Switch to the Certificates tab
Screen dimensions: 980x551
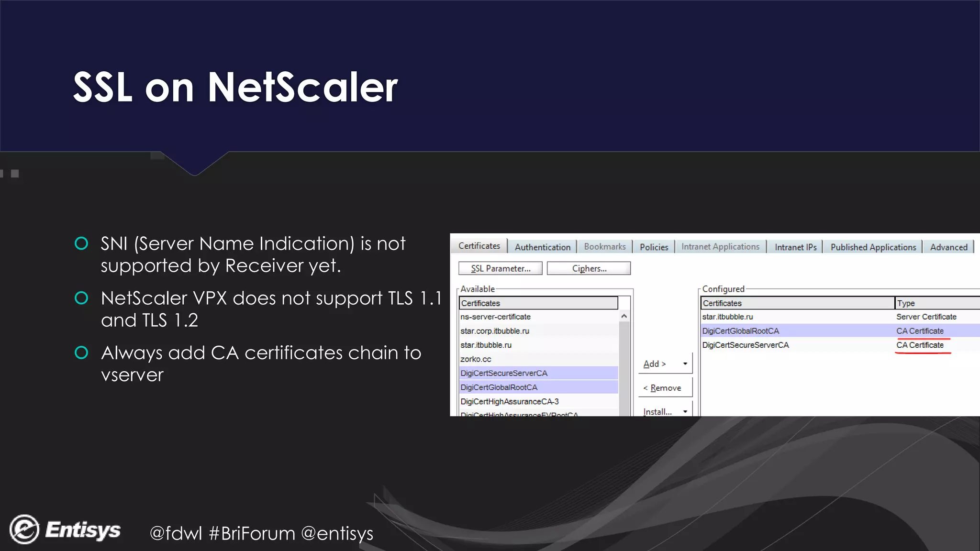[479, 246]
